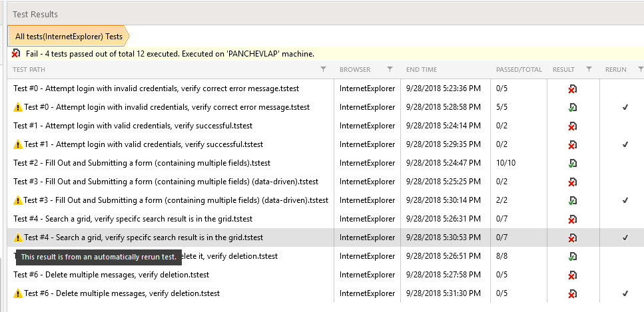Click the rerun checkmark for Test #0

625,108
